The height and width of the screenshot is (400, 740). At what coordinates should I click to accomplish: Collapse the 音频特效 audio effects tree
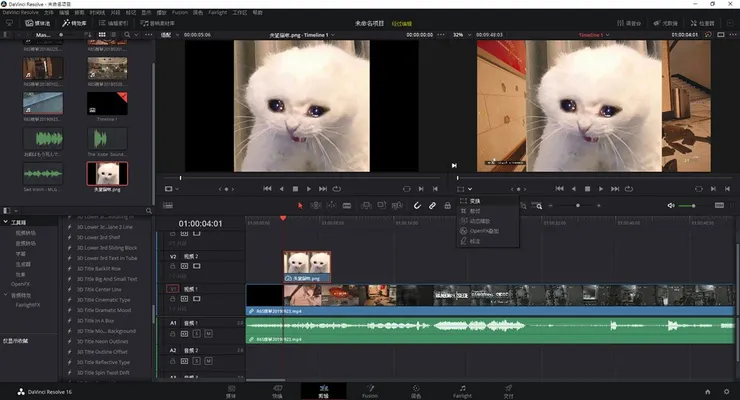pos(6,295)
